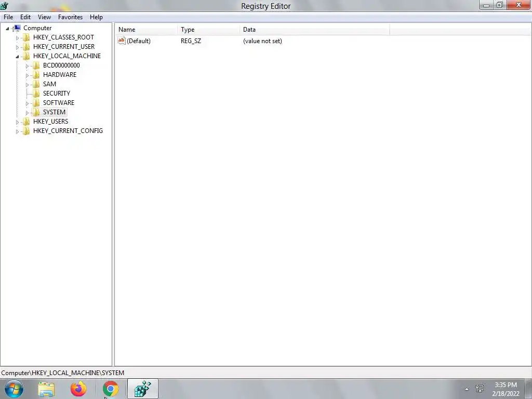This screenshot has height=399, width=532.
Task: Click the Computer icon in tree
Action: [x=17, y=28]
